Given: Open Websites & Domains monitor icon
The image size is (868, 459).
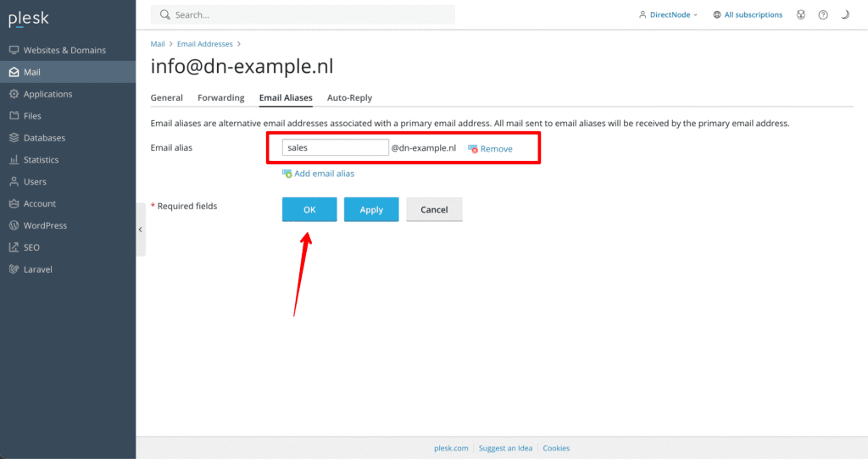Looking at the screenshot, I should (x=14, y=50).
